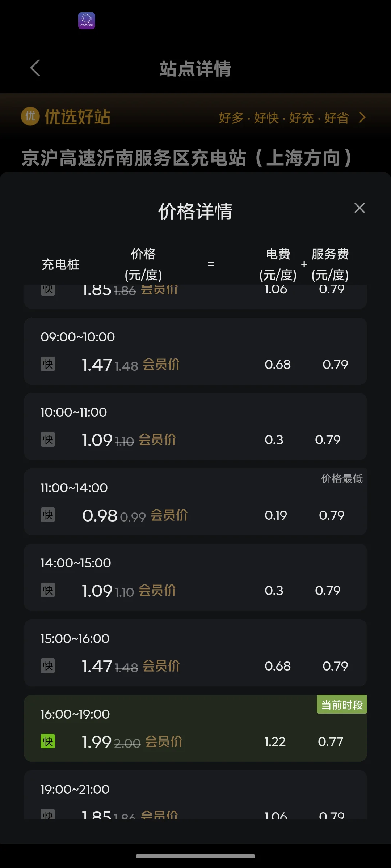This screenshot has width=391, height=868.
Task: Tap 会员价 label in 16:00~19:00 row
Action: [164, 741]
